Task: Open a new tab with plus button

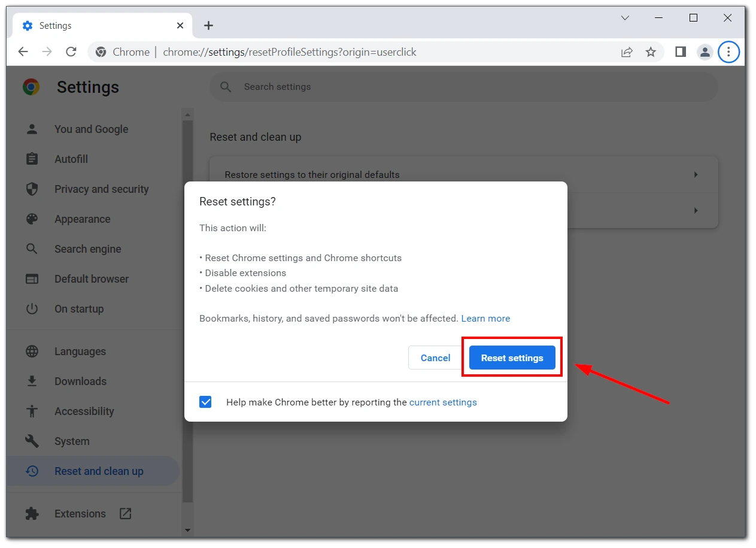Action: point(208,25)
